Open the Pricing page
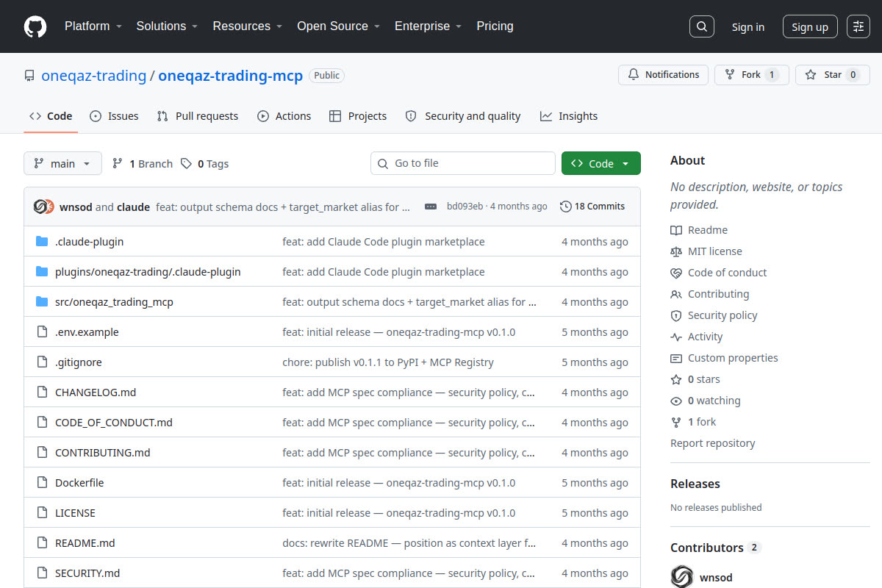Image resolution: width=882 pixels, height=588 pixels. pyautogui.click(x=495, y=26)
